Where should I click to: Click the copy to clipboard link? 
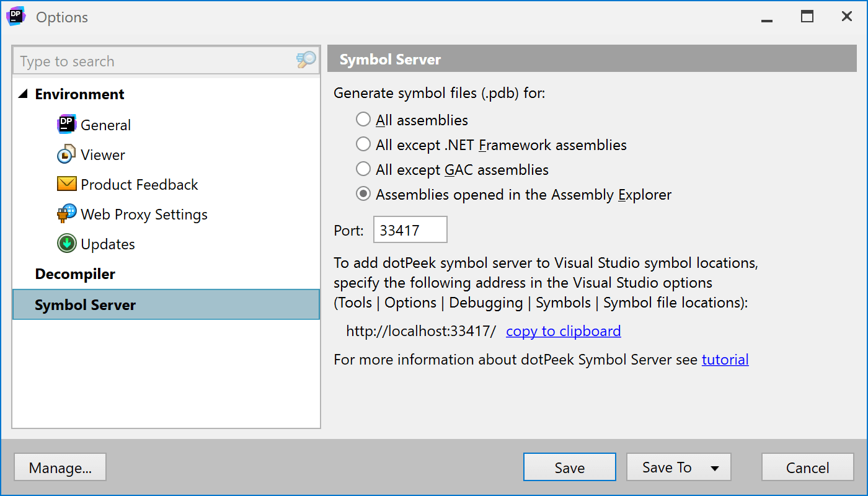[x=564, y=331]
